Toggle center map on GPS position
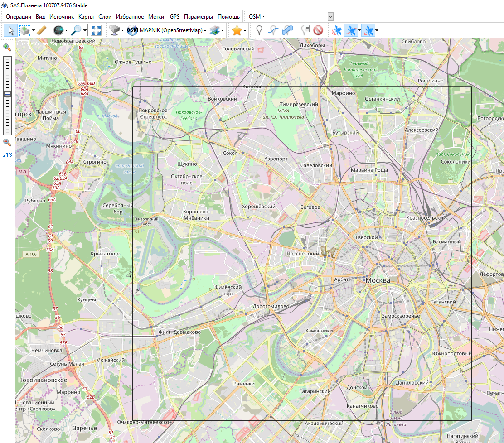This screenshot has width=504, height=443. coord(368,30)
